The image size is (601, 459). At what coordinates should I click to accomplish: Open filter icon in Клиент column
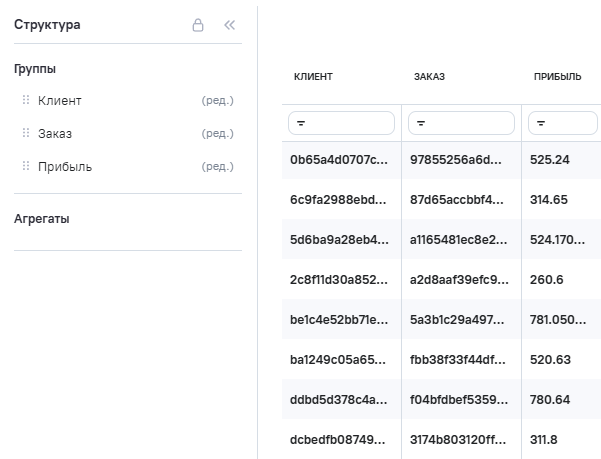301,124
